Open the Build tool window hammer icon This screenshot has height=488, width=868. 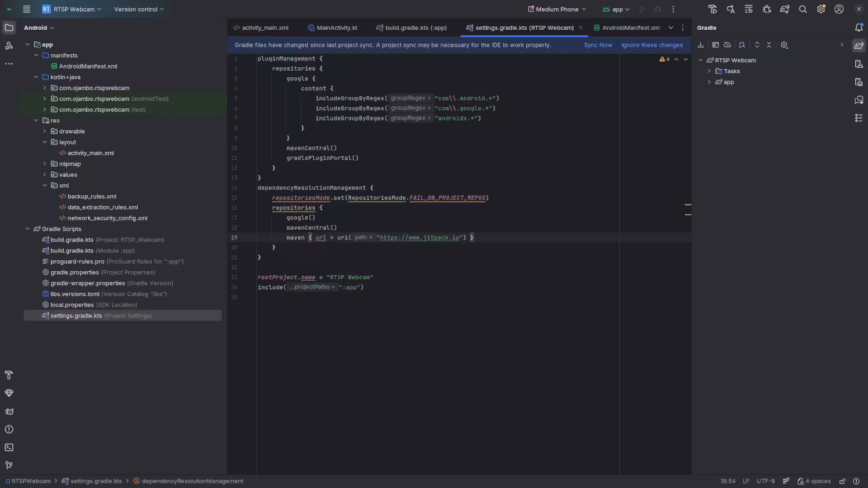(x=9, y=375)
